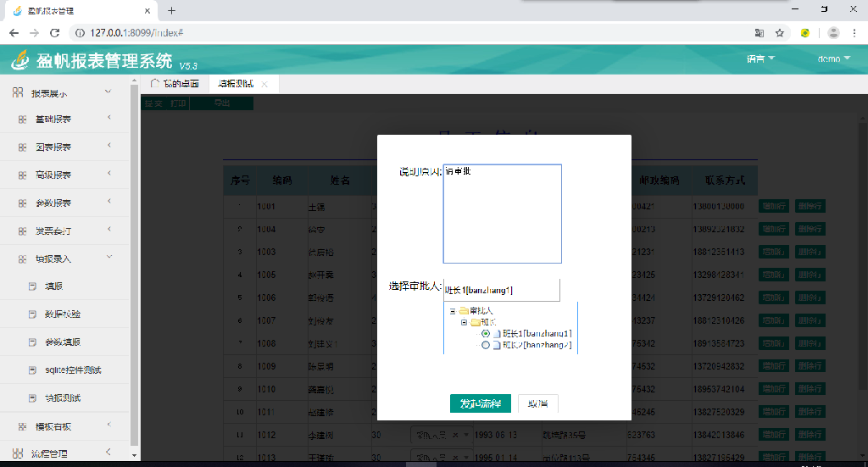Select the banzhang1 radio button
The height and width of the screenshot is (467, 868).
click(486, 334)
